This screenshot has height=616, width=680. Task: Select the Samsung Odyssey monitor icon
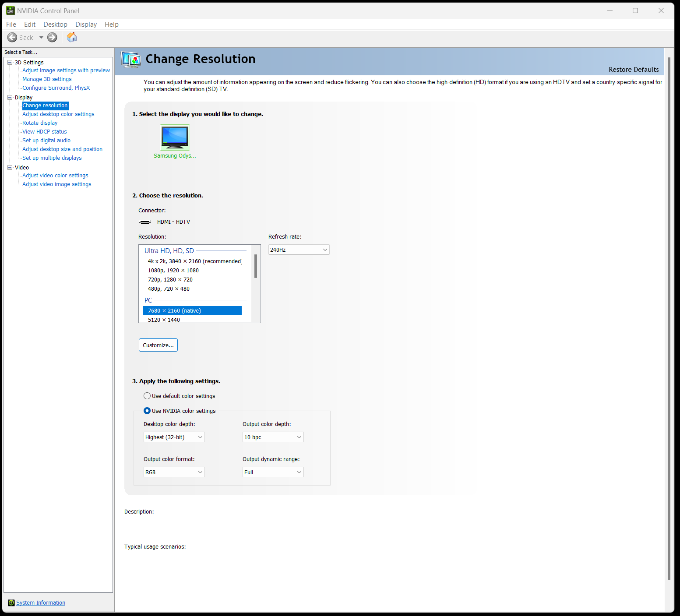(x=175, y=137)
